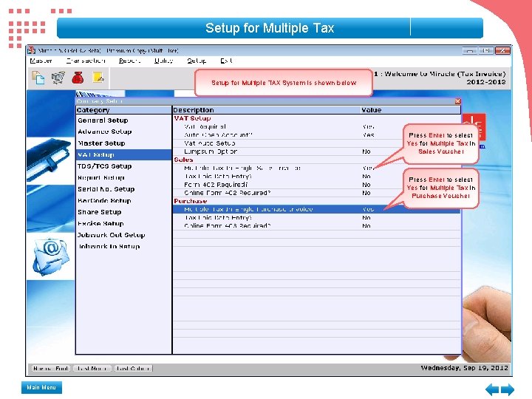Image resolution: width=532 pixels, height=399 pixels.
Task: Click the Lumpsum Option No value
Action: pyautogui.click(x=366, y=151)
